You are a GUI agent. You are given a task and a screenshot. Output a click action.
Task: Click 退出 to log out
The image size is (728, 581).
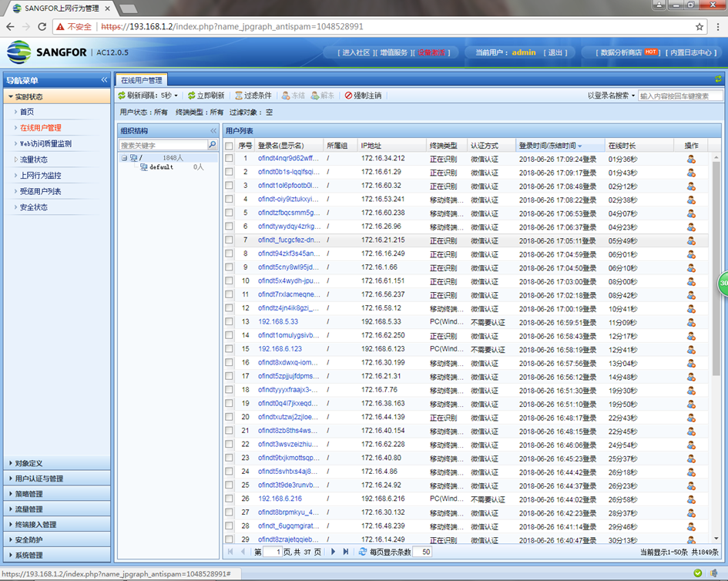tap(555, 52)
